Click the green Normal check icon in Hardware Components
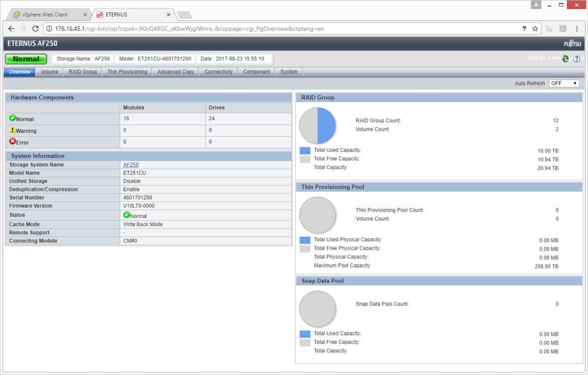This screenshot has width=588, height=375. click(x=13, y=118)
